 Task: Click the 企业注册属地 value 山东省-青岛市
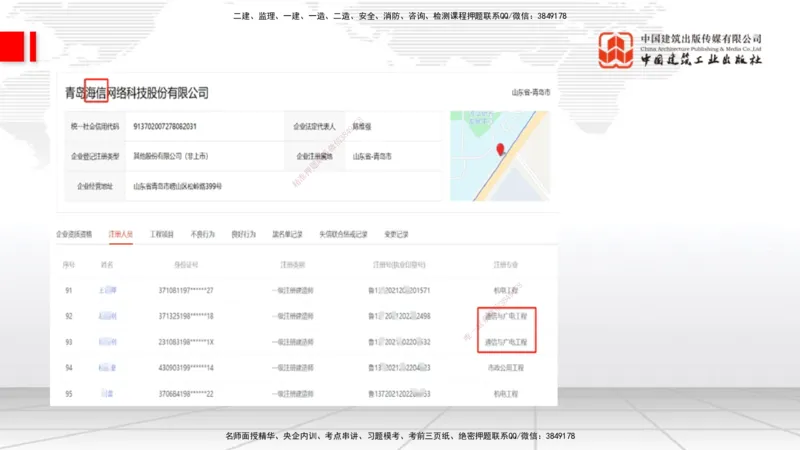(x=372, y=156)
